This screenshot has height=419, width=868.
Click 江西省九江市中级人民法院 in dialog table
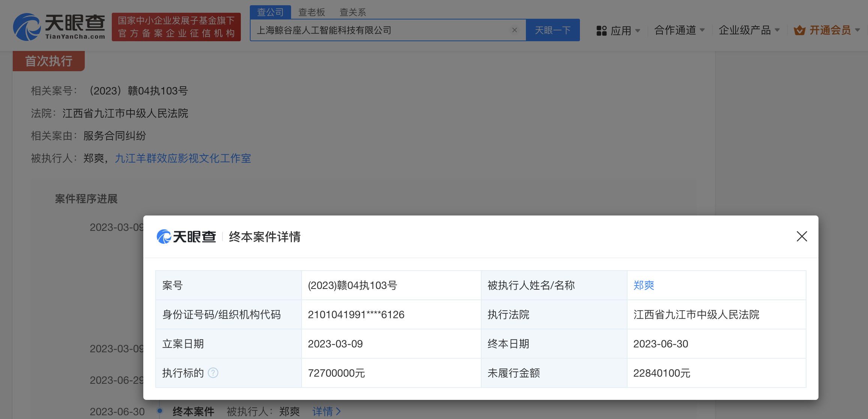(696, 315)
